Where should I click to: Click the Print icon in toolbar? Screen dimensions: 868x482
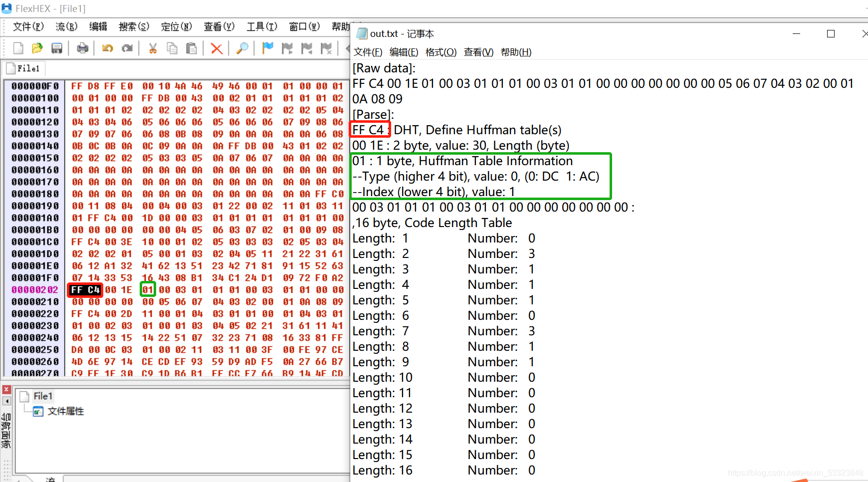[x=82, y=48]
